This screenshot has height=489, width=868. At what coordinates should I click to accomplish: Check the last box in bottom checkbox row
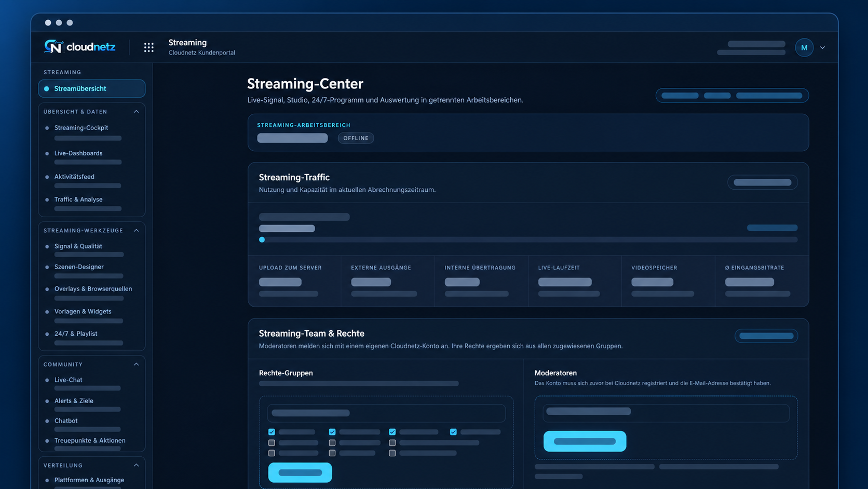[392, 453]
